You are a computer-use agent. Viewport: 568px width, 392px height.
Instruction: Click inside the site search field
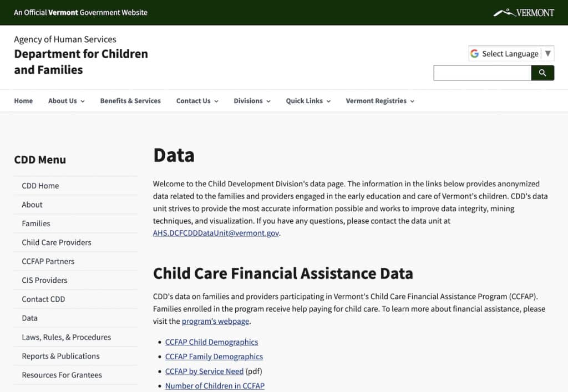click(482, 73)
